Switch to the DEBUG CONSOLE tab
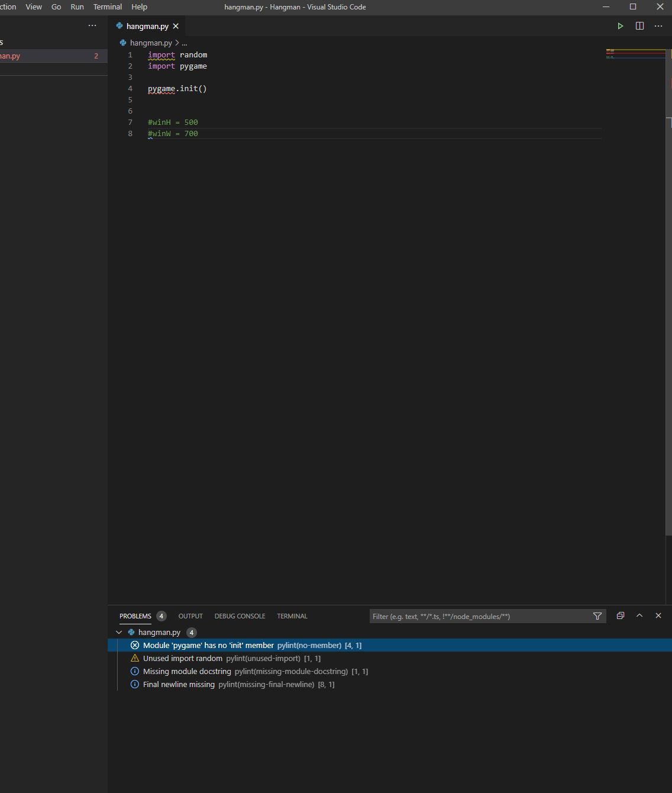The height and width of the screenshot is (793, 672). (240, 616)
